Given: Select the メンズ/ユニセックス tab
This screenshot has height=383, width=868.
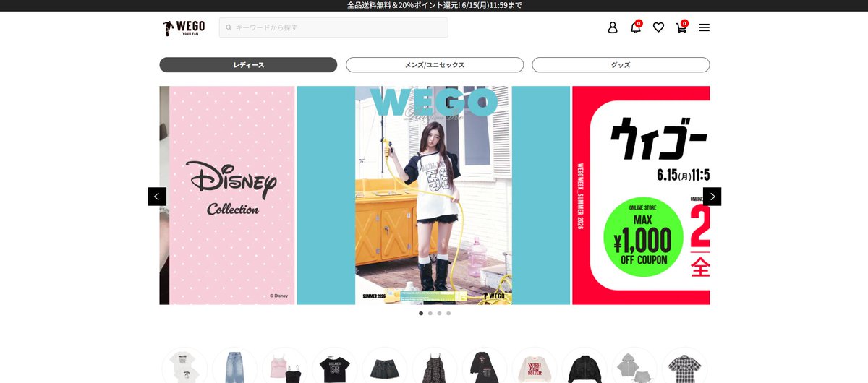Looking at the screenshot, I should point(435,65).
